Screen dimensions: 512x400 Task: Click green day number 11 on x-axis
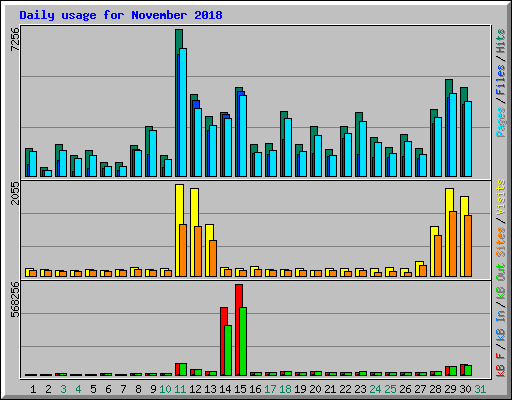(180, 389)
